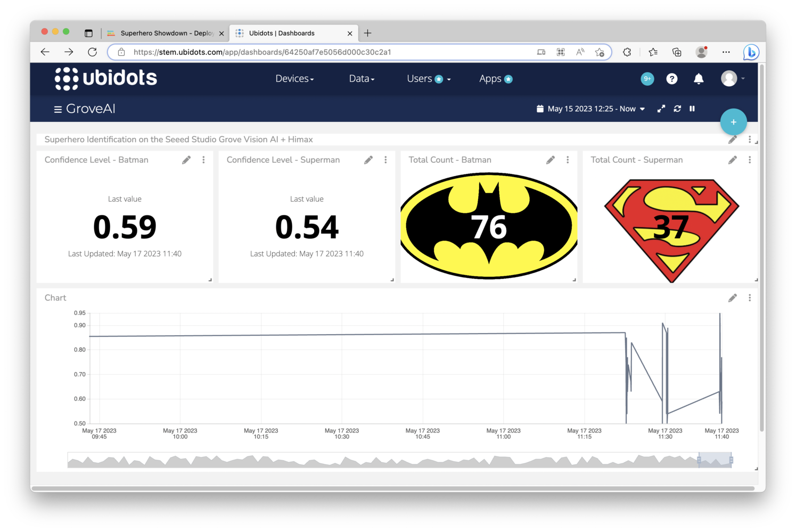Click the chart range navigator area
Image resolution: width=796 pixels, height=532 pixels.
coord(399,460)
